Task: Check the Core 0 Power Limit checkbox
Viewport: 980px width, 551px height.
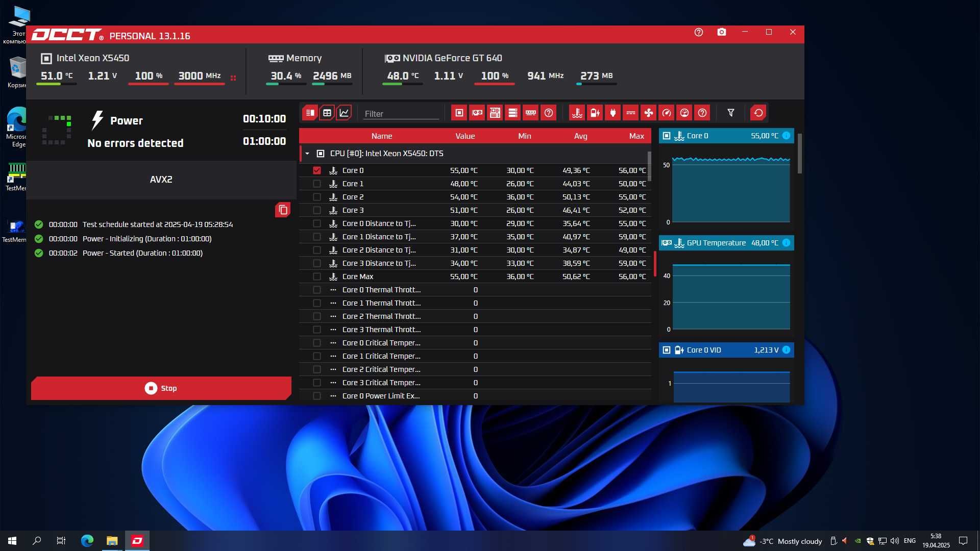Action: 317,396
